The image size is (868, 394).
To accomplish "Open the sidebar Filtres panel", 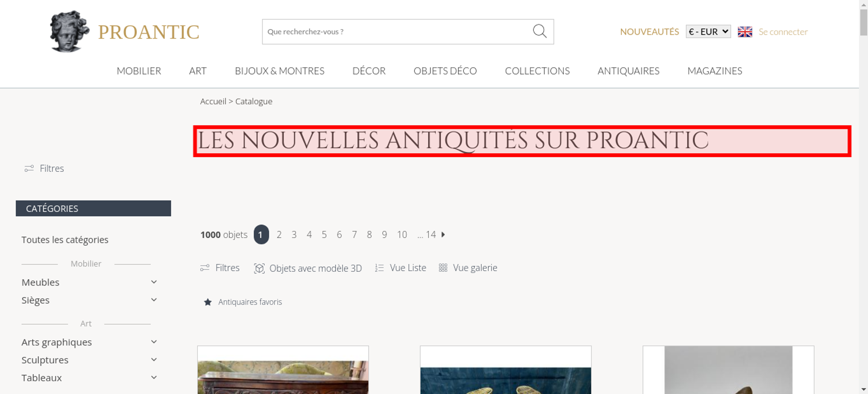I will pyautogui.click(x=44, y=168).
